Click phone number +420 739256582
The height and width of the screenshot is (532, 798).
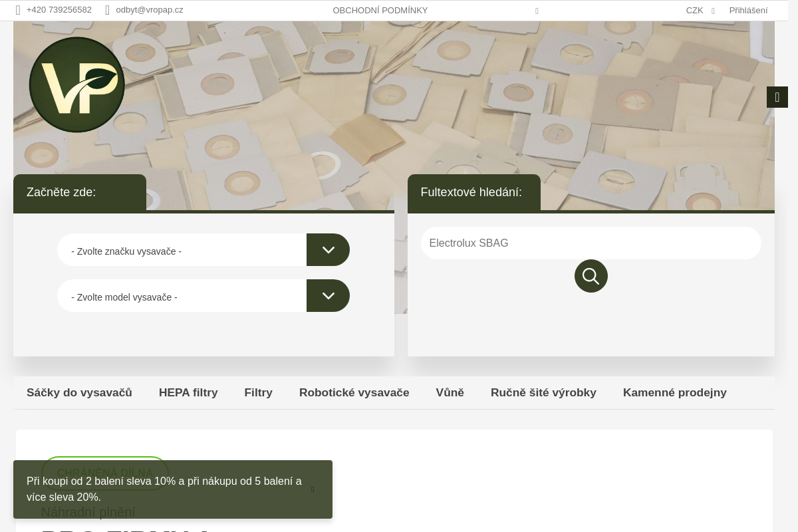(59, 10)
